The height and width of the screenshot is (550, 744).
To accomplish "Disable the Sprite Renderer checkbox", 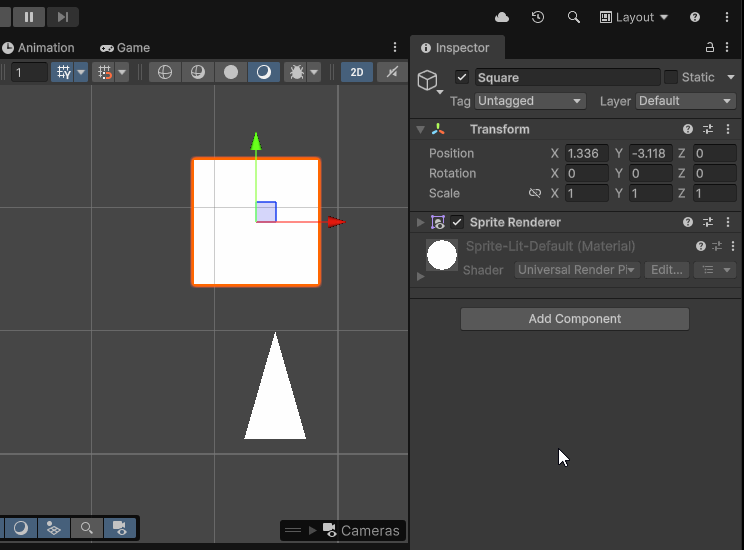I will [x=457, y=222].
